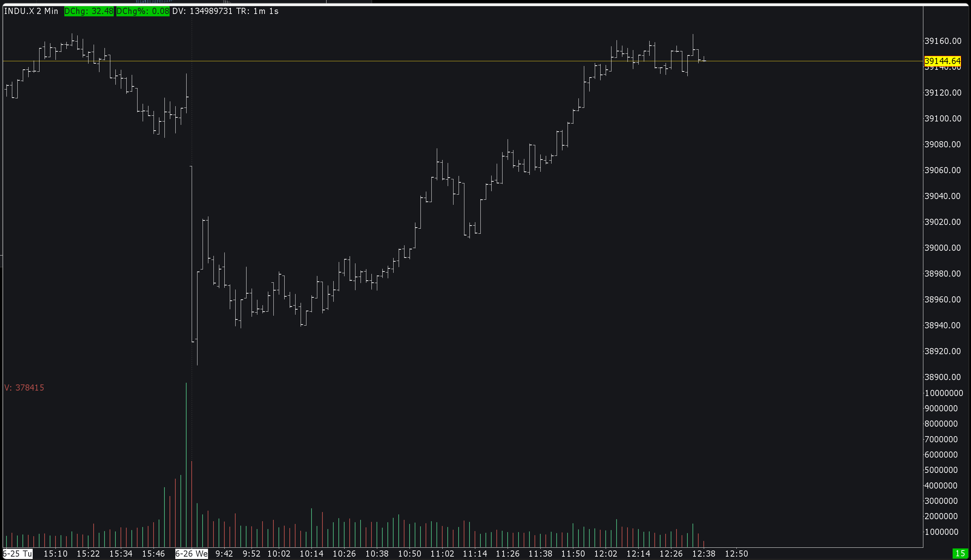
Task: Click the 11:02 time axis label
Action: pyautogui.click(x=442, y=554)
